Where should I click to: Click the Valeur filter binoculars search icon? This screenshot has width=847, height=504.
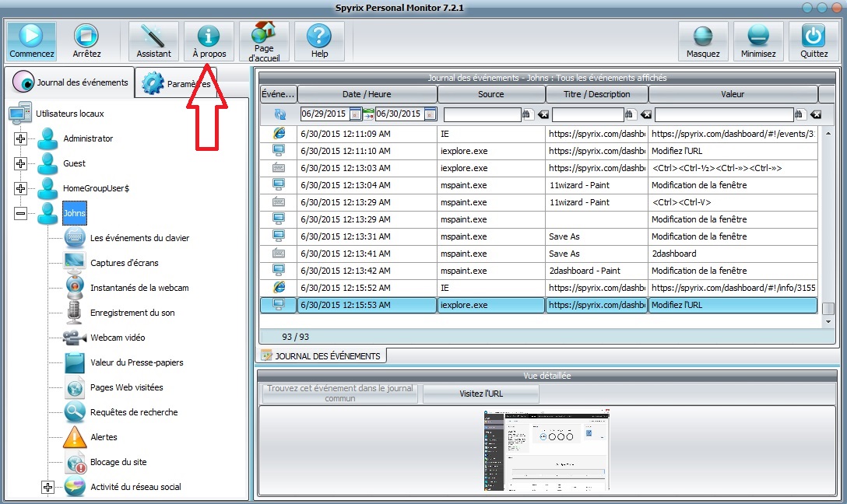(x=799, y=114)
